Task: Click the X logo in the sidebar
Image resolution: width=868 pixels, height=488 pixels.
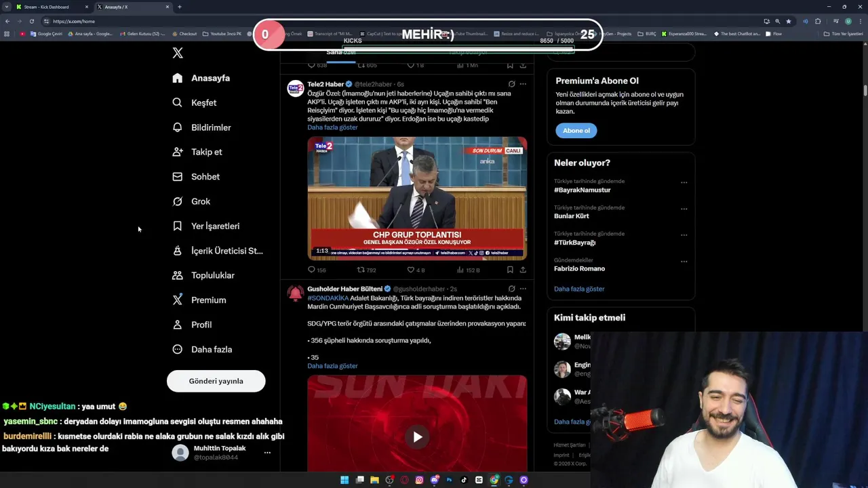Action: 178,53
